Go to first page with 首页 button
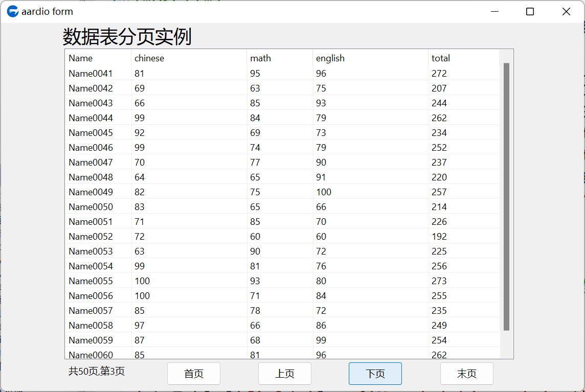585x392 pixels. 194,374
